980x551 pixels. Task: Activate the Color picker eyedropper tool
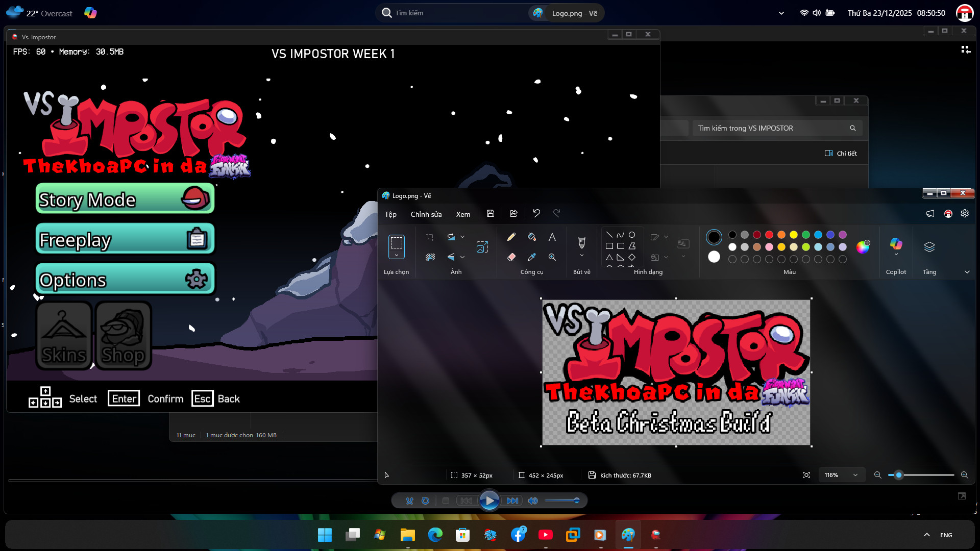[x=532, y=257]
